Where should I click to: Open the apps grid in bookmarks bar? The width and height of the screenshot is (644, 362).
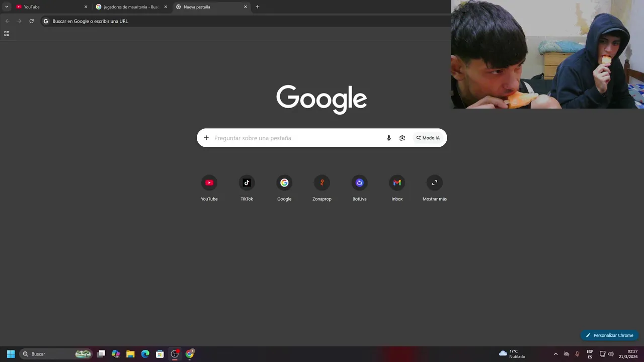tap(7, 34)
